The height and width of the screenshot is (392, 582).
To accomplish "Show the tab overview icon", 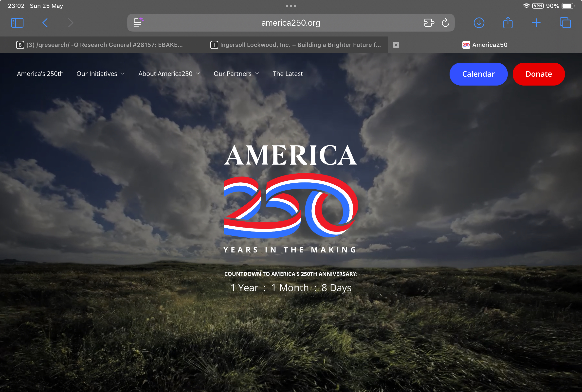I will pos(565,23).
